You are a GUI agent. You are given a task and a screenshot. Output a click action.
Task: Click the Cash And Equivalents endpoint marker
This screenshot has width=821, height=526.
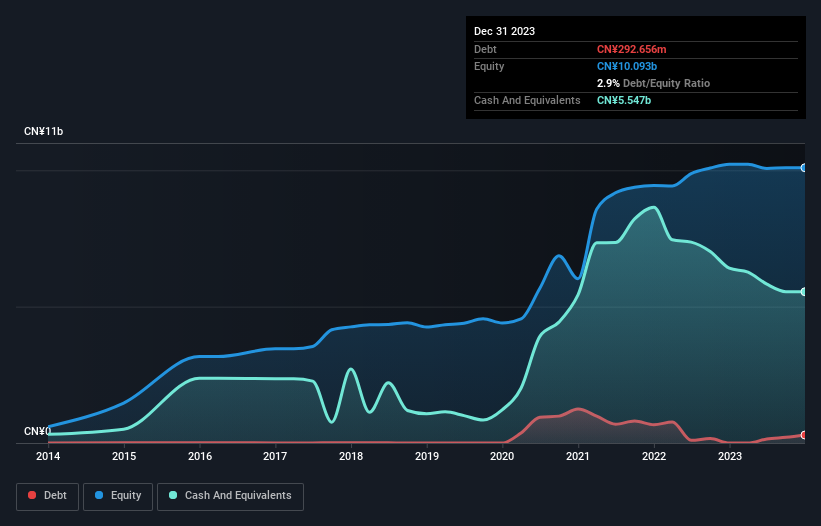tap(804, 292)
